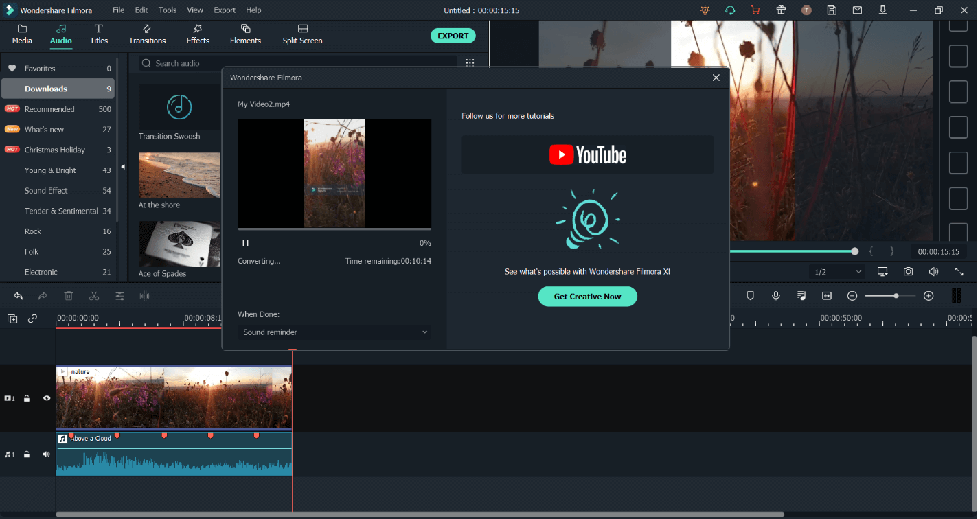Viewport: 980px width, 519px height.
Task: Mute audio track 1
Action: [47, 454]
